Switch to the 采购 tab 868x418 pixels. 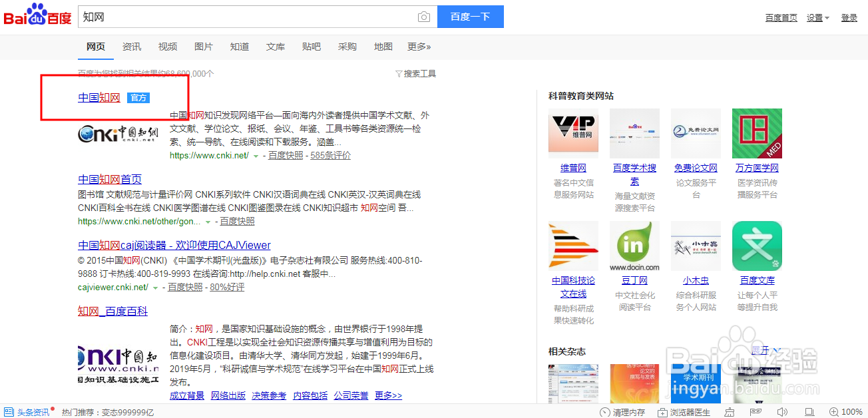[347, 47]
